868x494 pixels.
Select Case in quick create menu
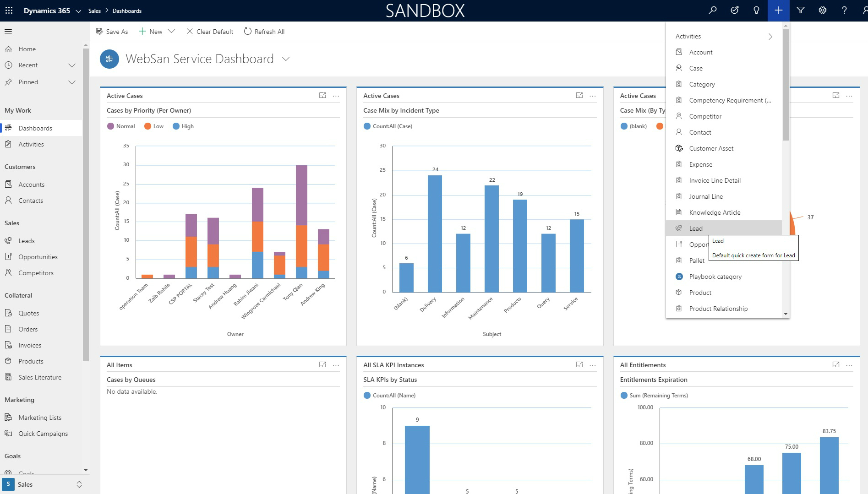(x=724, y=68)
